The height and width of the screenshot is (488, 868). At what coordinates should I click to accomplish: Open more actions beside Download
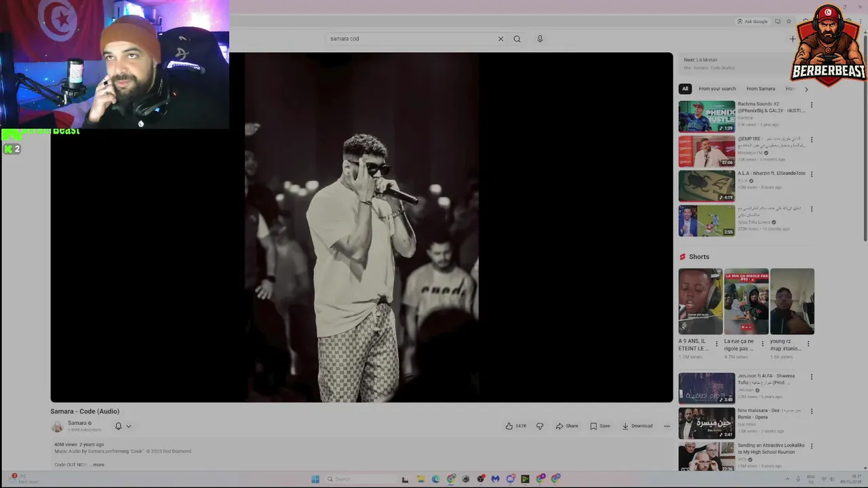pos(667,426)
